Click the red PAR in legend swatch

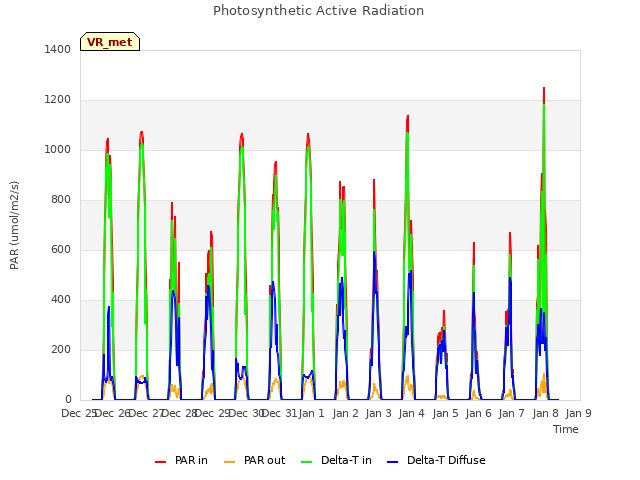(160, 462)
